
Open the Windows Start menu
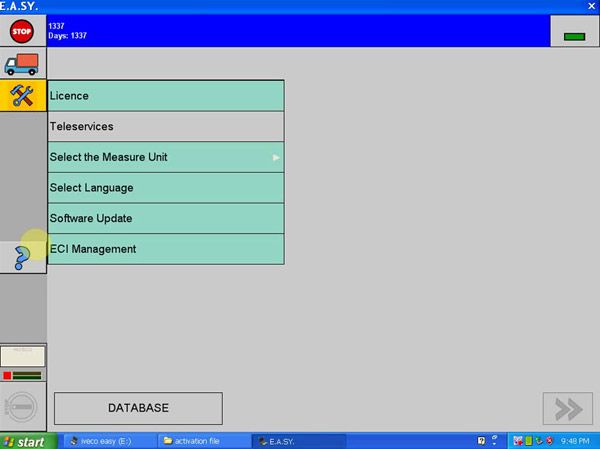pyautogui.click(x=25, y=441)
